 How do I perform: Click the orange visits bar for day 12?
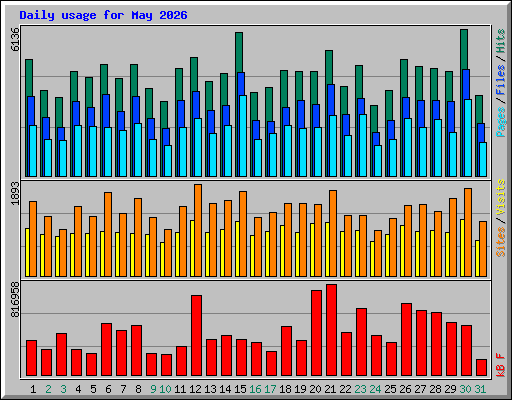tap(198, 230)
